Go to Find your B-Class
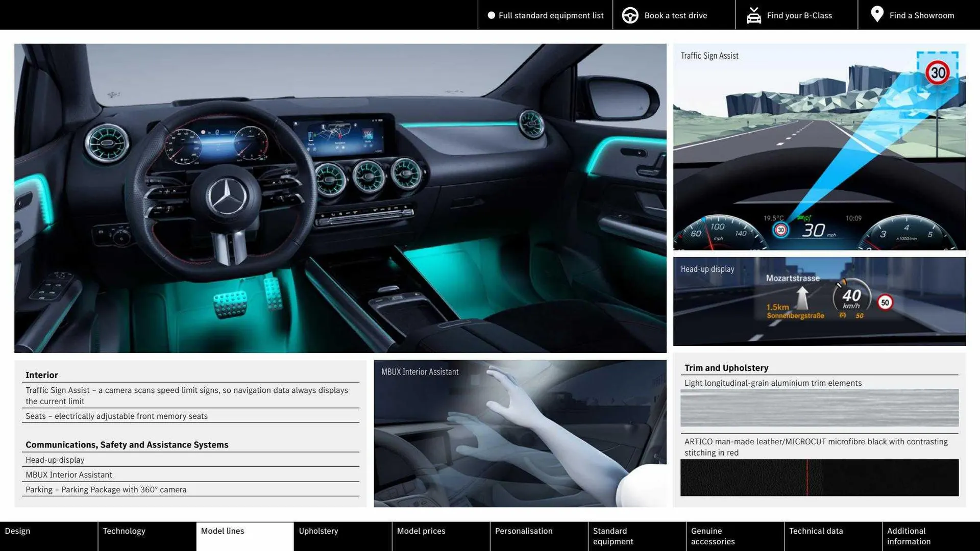The image size is (980, 551). click(x=799, y=15)
